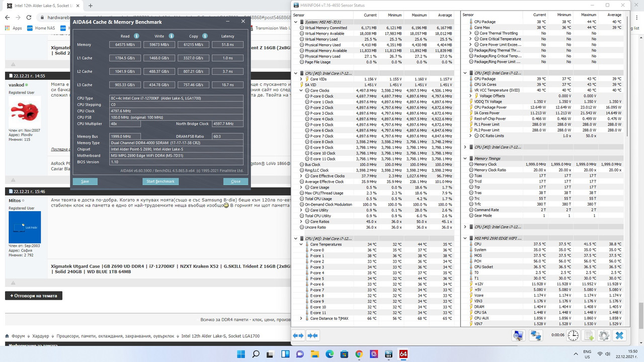
Task: Click Mitos's blue avatar thumbnail
Action: tap(25, 228)
